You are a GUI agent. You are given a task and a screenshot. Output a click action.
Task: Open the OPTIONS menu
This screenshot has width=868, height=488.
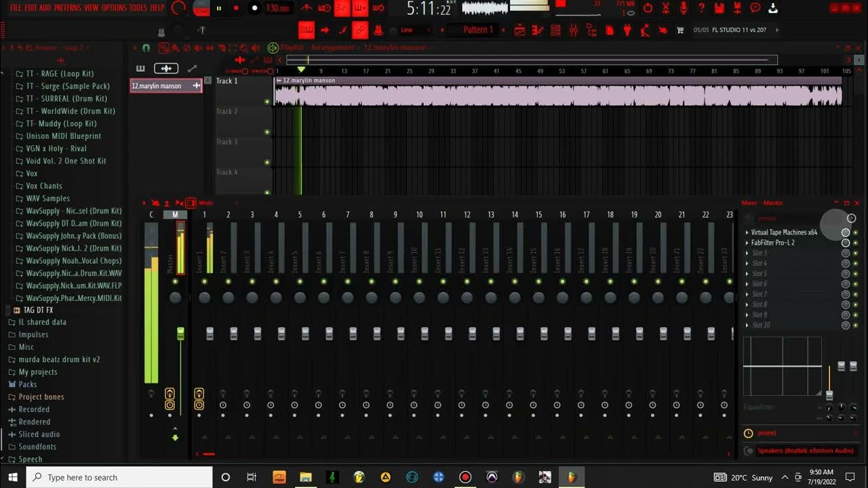114,7
